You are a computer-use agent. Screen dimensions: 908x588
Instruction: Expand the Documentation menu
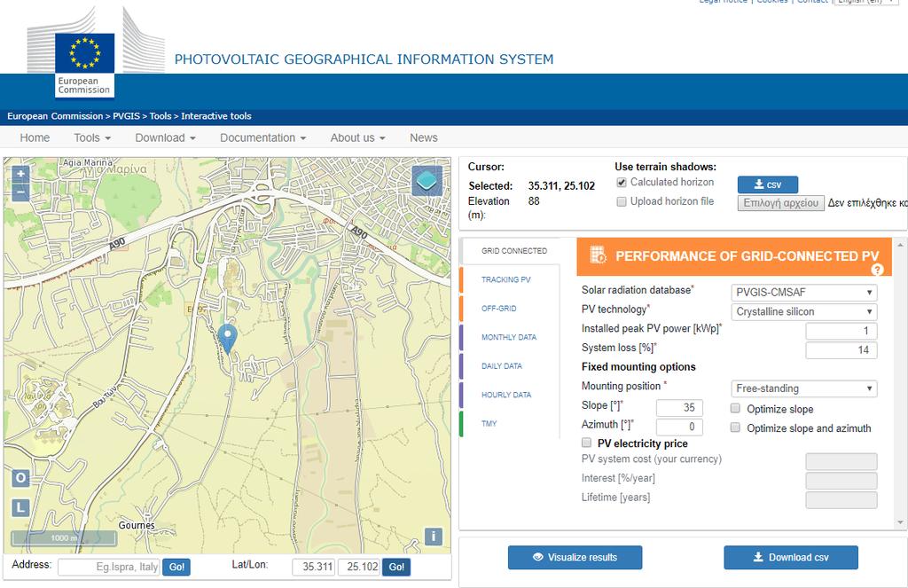tap(262, 137)
